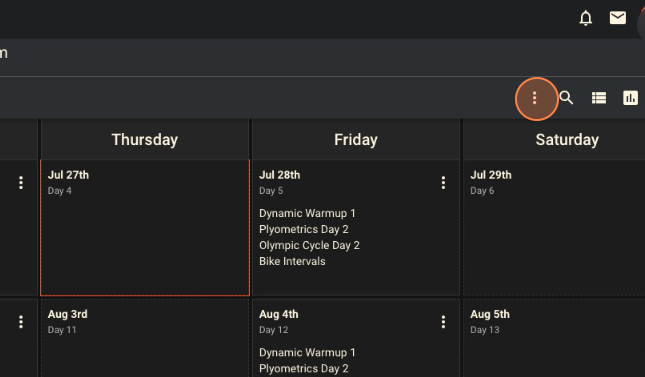Select the Aug 5th day cell
This screenshot has width=645, height=377.
coord(554,338)
